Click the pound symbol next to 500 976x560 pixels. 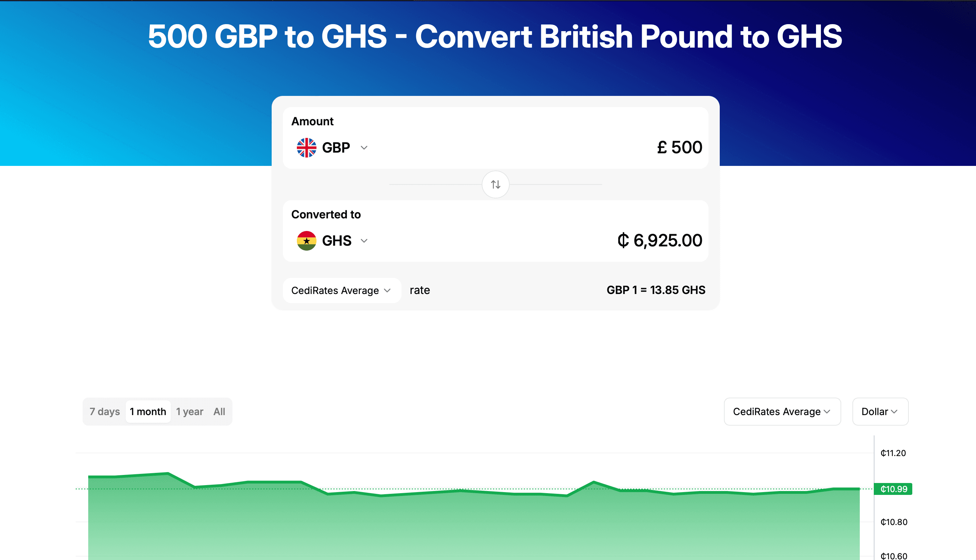click(x=661, y=147)
